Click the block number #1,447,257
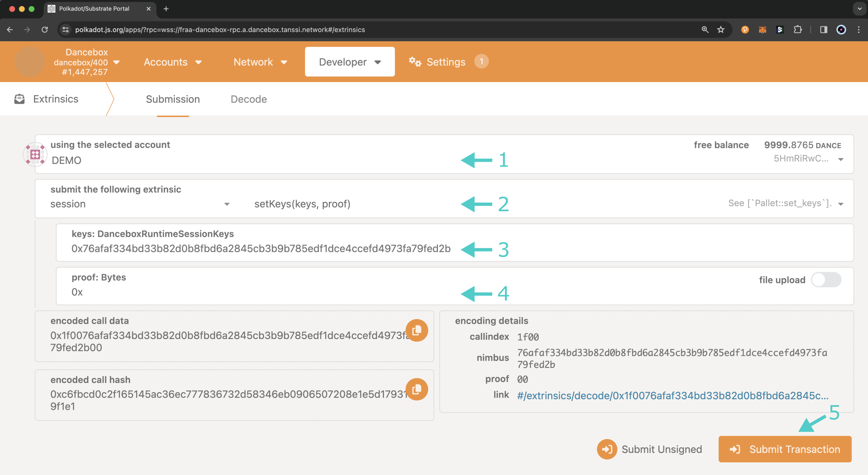This screenshot has width=868, height=475. (x=85, y=72)
